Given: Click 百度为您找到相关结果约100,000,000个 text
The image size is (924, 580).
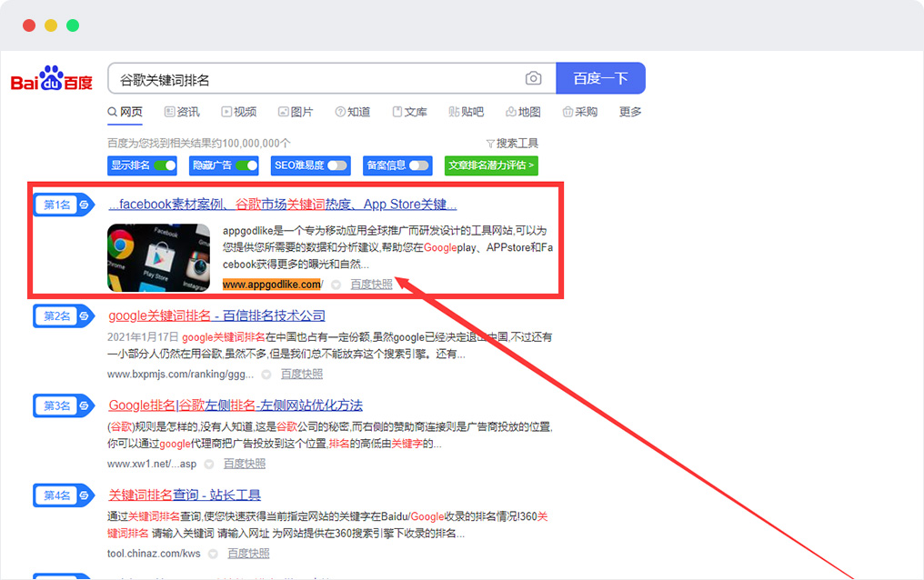Looking at the screenshot, I should coord(198,143).
